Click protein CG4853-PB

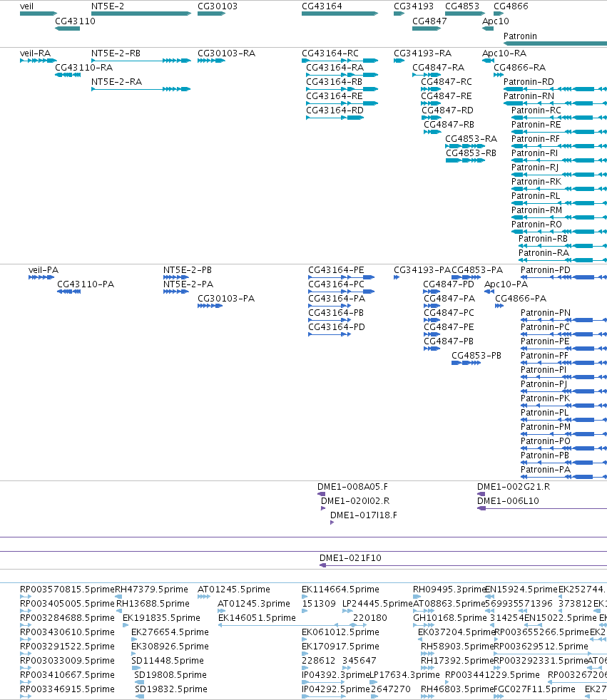click(476, 356)
